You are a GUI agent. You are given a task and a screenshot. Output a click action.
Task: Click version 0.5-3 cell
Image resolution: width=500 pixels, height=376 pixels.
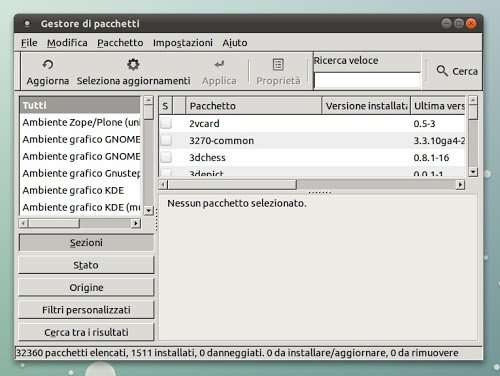424,124
